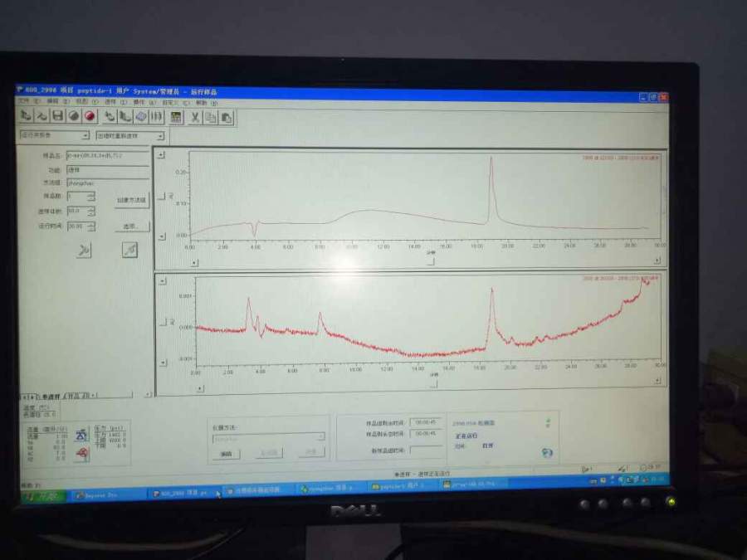Viewport: 747px width, 560px height.
Task: Click bottom-left x-axis button of upper chromatogram
Action: 194,262
